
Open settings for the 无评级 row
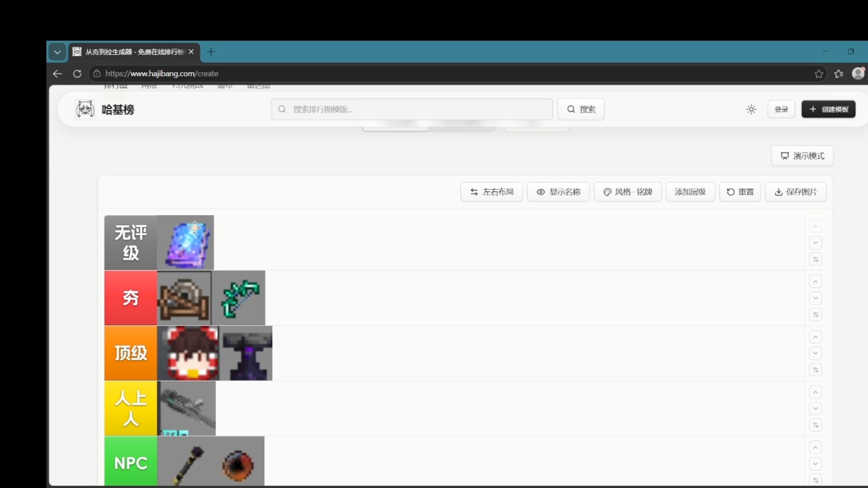[816, 259]
